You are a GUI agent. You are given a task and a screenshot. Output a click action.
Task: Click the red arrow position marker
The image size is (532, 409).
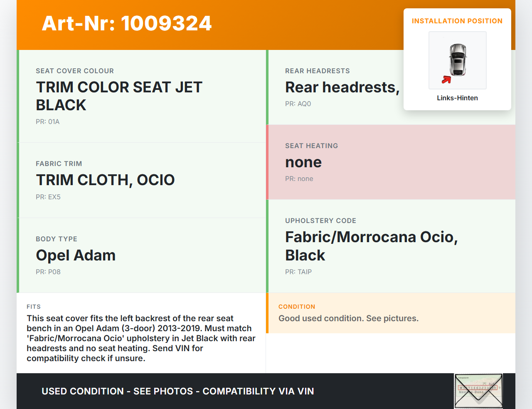click(x=446, y=79)
